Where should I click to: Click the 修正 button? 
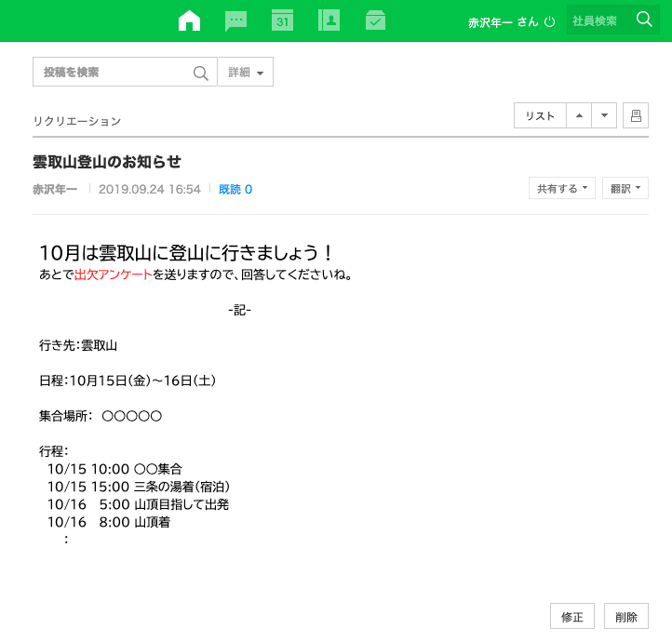tap(572, 616)
